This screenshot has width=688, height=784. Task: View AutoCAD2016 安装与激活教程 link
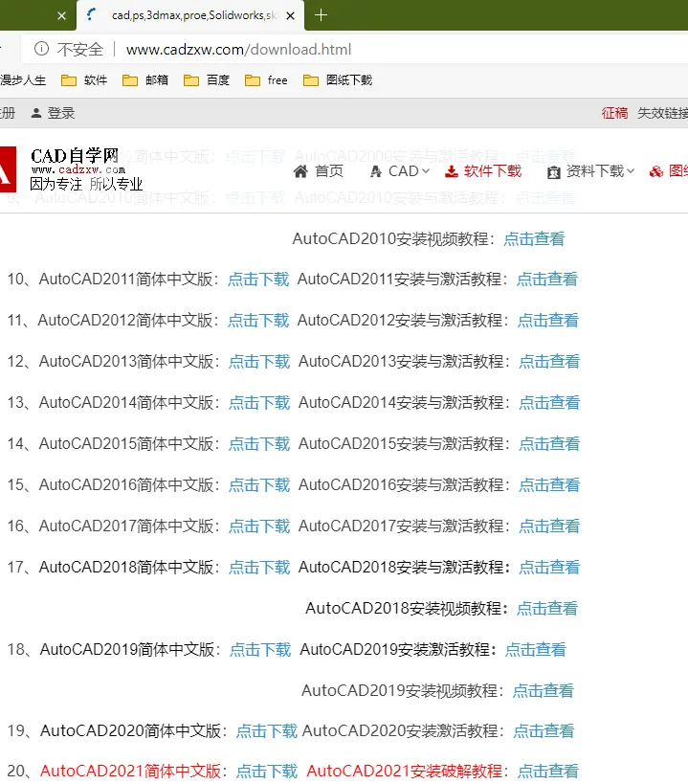549,485
